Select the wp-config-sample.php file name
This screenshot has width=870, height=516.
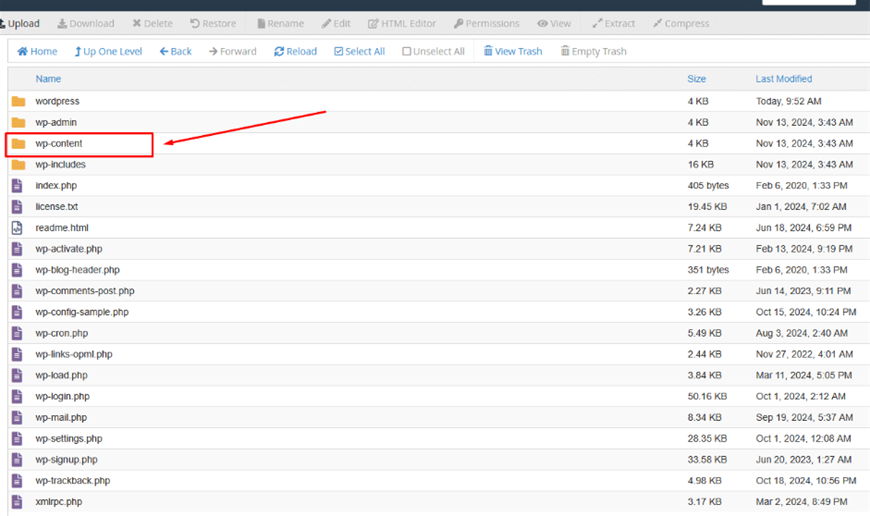click(82, 312)
